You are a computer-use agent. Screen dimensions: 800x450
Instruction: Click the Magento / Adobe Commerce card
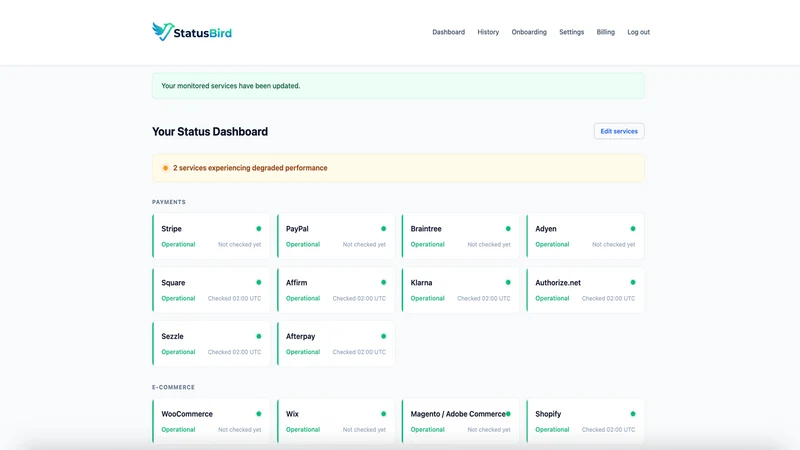(460, 421)
